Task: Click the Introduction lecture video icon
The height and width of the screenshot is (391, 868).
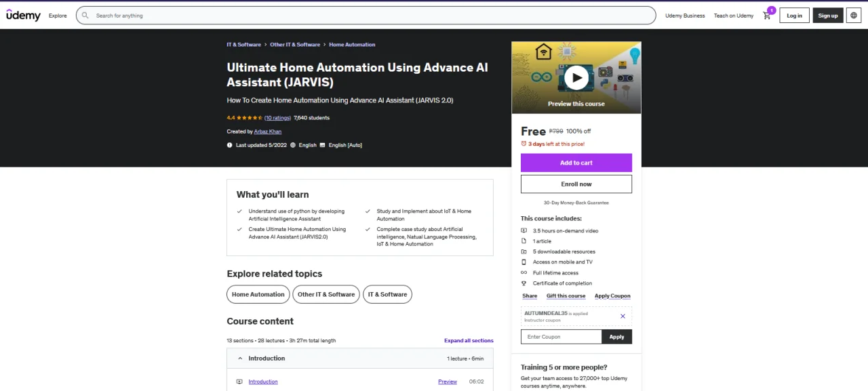Action: [x=239, y=382]
